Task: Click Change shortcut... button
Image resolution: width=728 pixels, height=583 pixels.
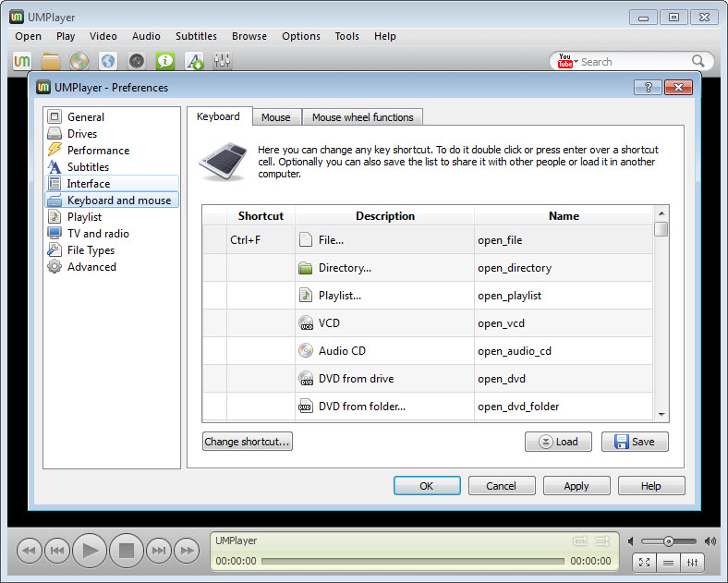Action: (x=247, y=442)
